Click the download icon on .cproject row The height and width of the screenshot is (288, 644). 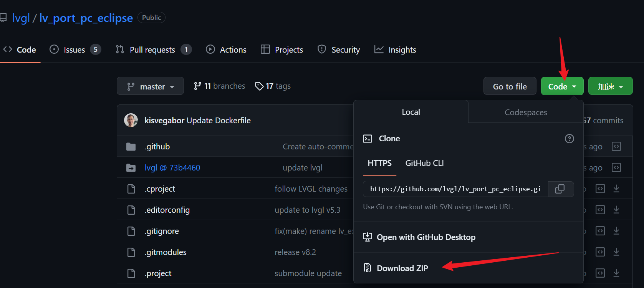coord(616,189)
